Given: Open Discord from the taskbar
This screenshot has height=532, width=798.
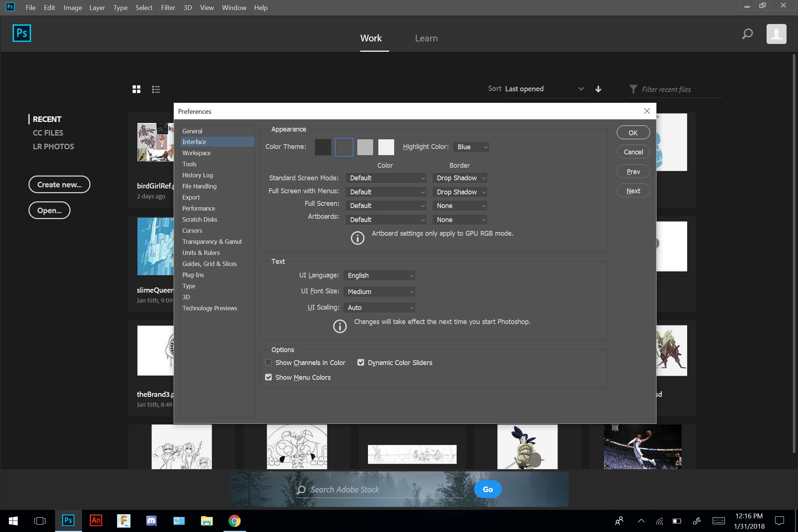Looking at the screenshot, I should pos(151,521).
